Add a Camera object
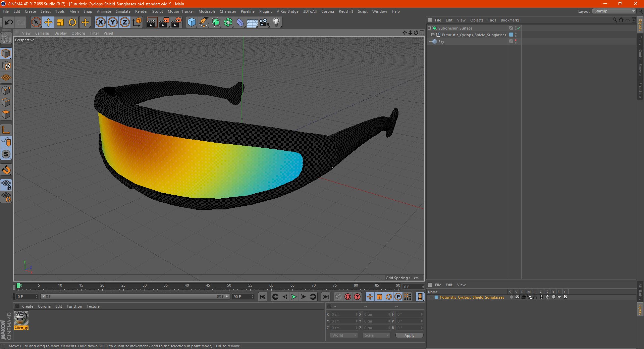 click(x=264, y=22)
